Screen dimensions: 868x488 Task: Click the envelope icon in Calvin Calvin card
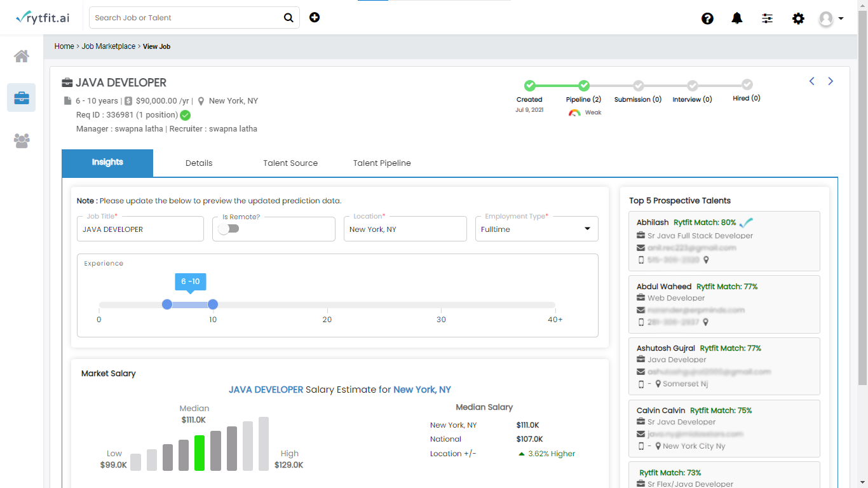[x=641, y=434]
